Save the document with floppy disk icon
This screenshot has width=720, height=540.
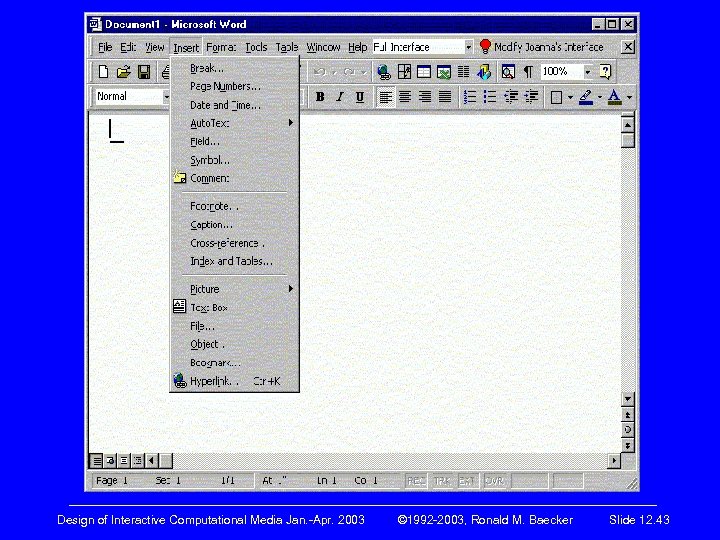pos(144,72)
